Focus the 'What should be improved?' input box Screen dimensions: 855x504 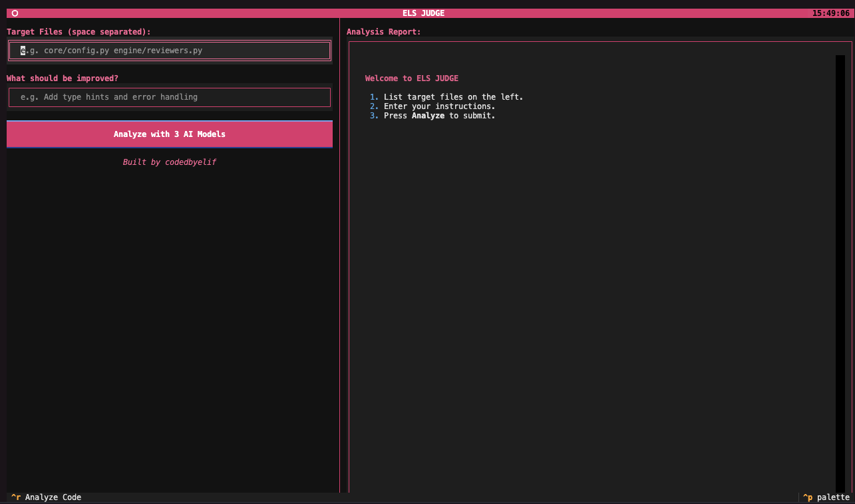click(170, 97)
